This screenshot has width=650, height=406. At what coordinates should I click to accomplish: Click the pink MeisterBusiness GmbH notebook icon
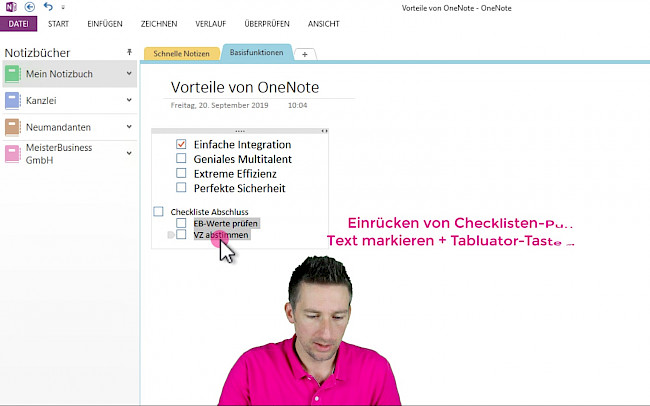pos(12,154)
